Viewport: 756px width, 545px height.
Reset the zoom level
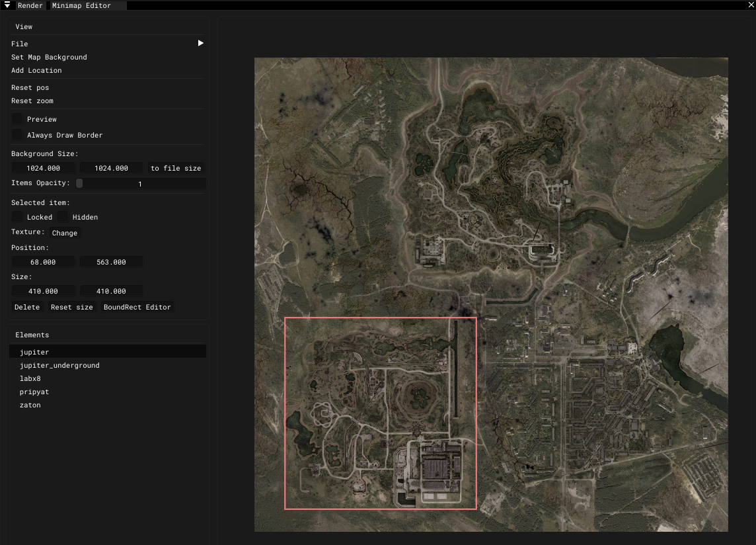tap(31, 101)
